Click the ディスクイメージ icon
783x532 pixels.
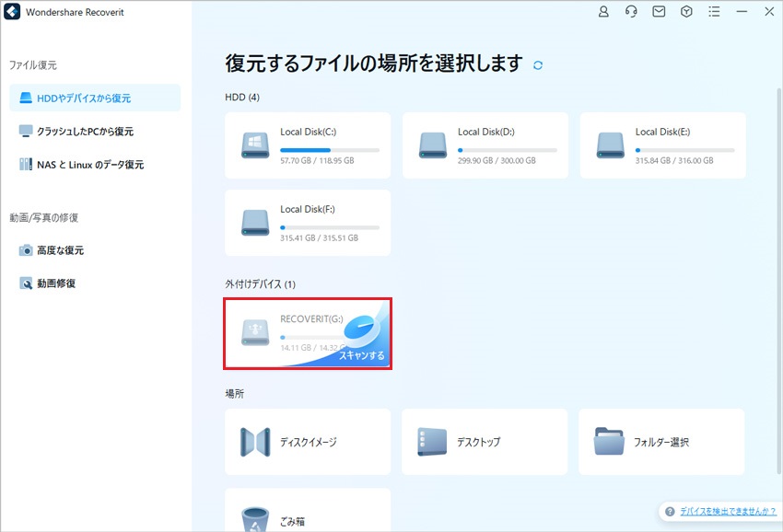(255, 442)
